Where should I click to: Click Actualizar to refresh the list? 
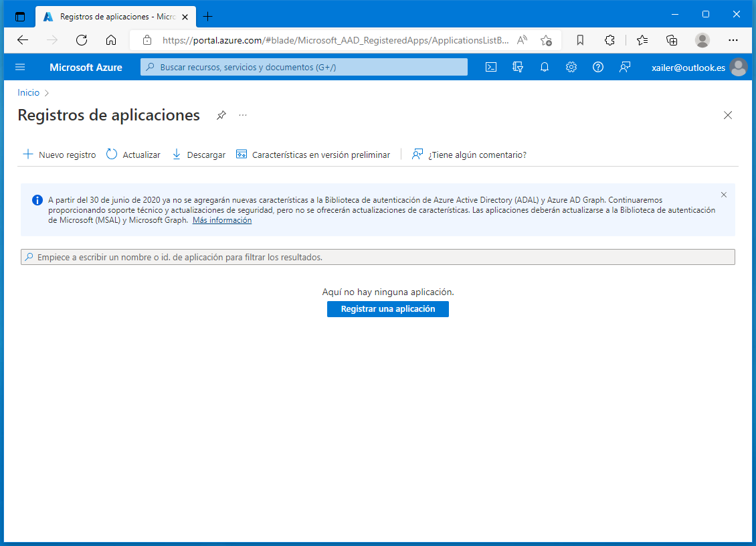tap(133, 155)
